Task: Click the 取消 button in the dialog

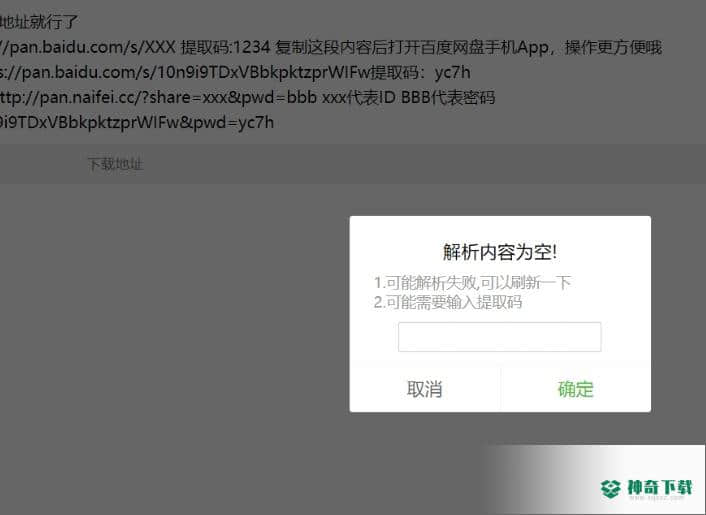Action: (x=425, y=389)
